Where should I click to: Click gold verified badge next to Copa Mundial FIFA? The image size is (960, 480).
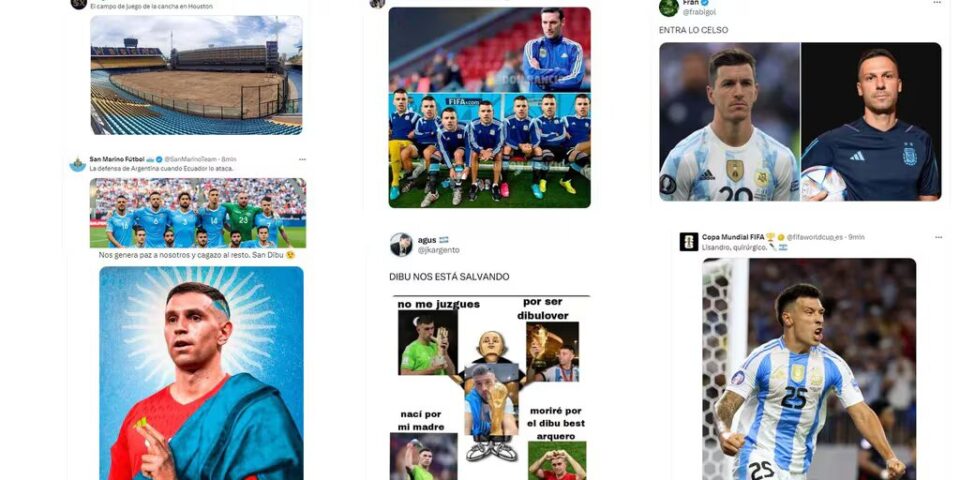click(x=781, y=237)
